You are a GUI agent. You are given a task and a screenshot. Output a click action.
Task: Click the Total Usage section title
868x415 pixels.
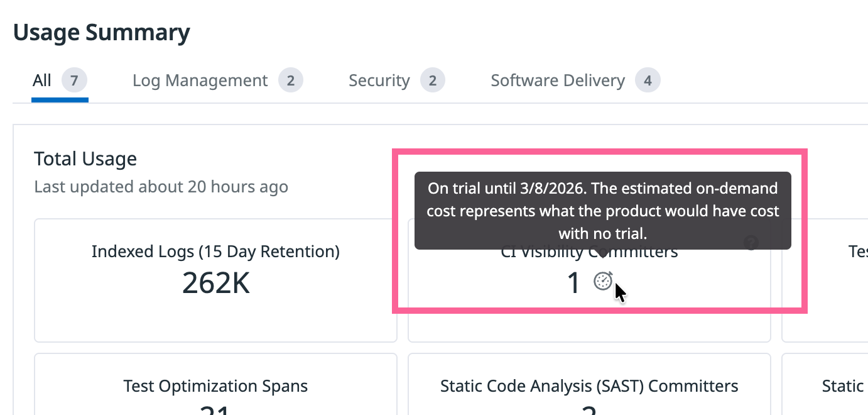85,159
